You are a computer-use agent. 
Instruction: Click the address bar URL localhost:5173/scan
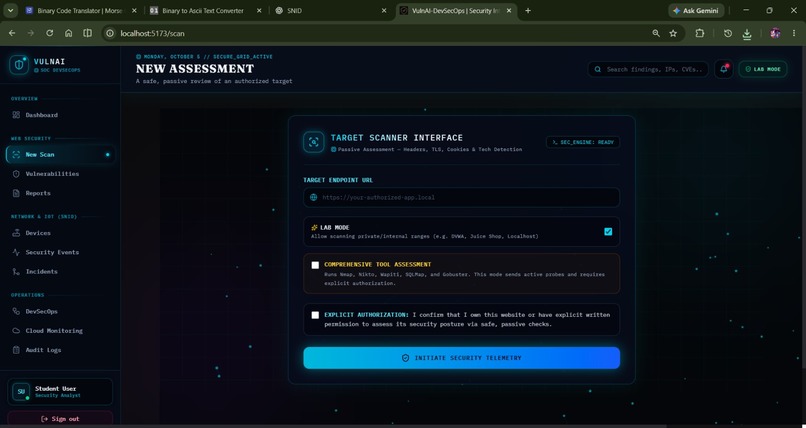pos(152,33)
